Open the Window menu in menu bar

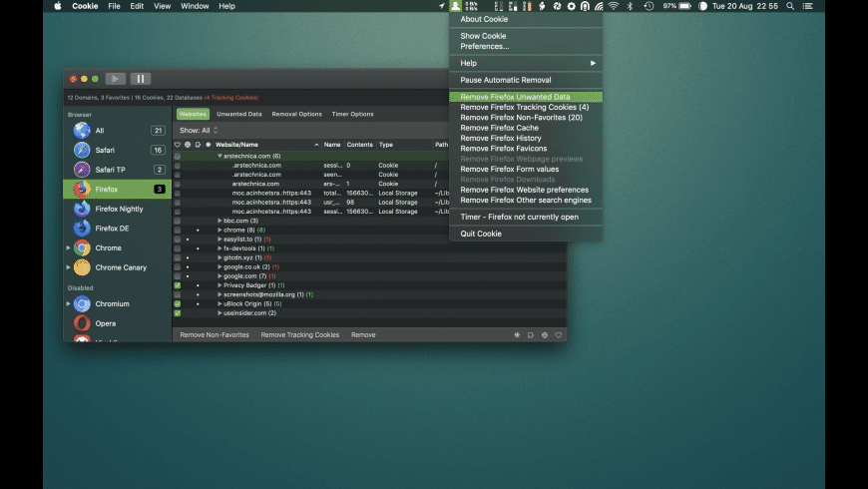click(195, 6)
